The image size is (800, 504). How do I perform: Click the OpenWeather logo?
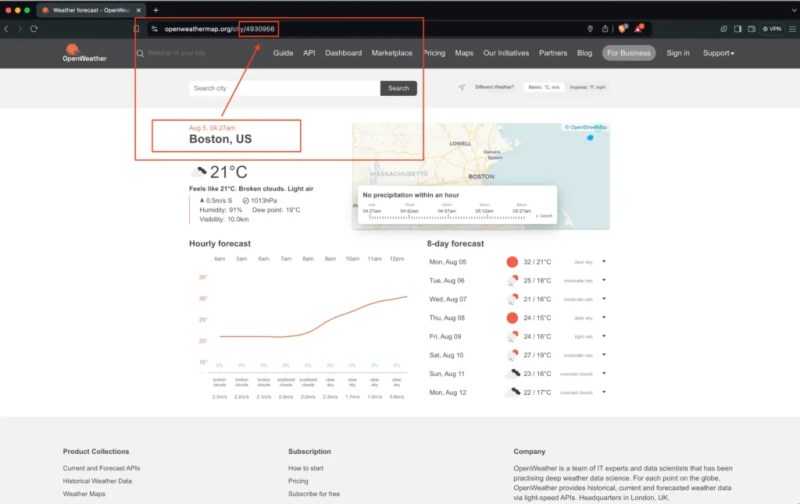[84, 53]
